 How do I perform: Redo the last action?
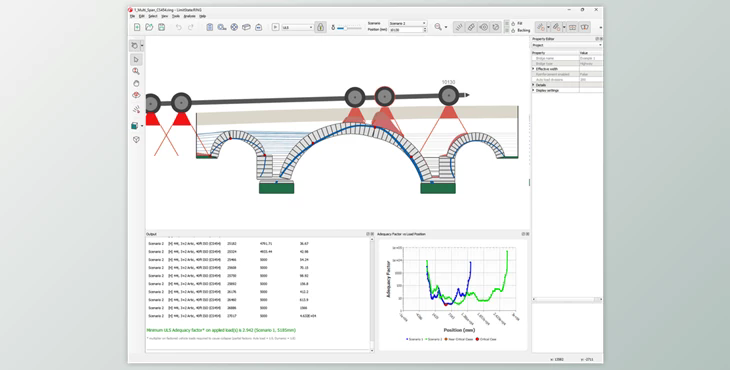pos(190,27)
